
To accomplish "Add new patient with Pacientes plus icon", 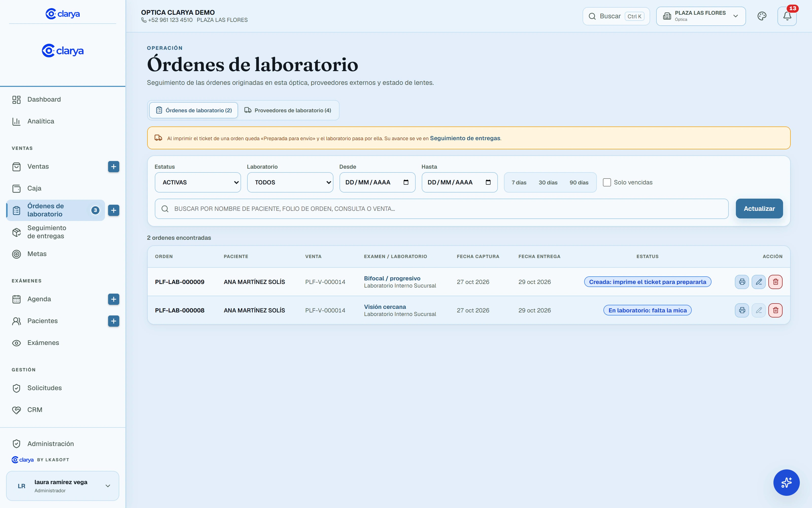I will tap(114, 321).
